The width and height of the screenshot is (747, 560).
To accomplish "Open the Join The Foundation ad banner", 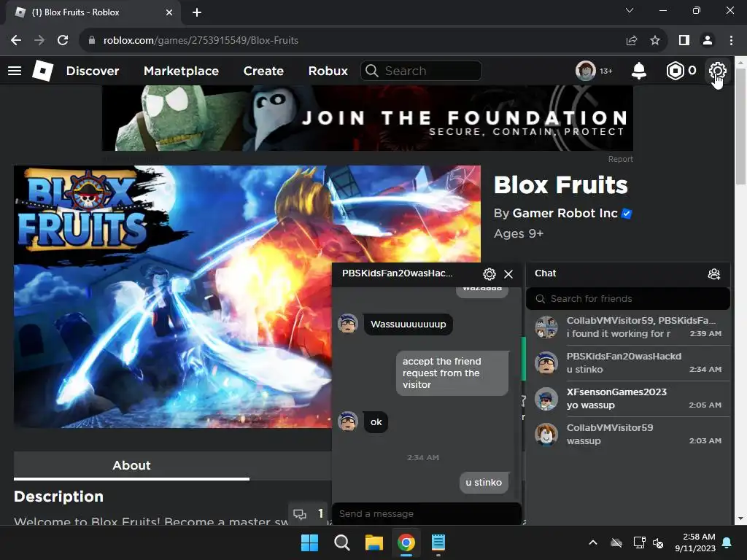I will (368, 118).
